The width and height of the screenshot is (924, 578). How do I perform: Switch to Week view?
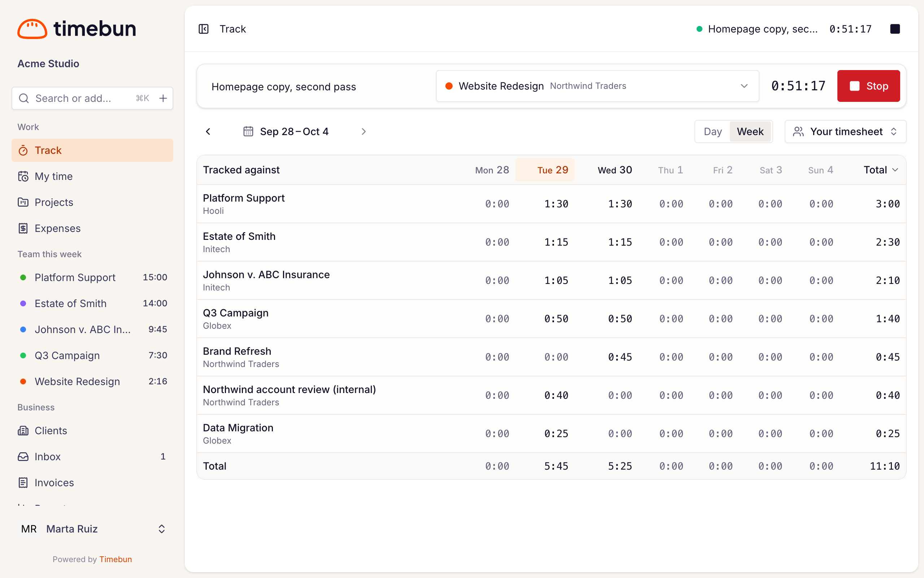[x=750, y=131]
